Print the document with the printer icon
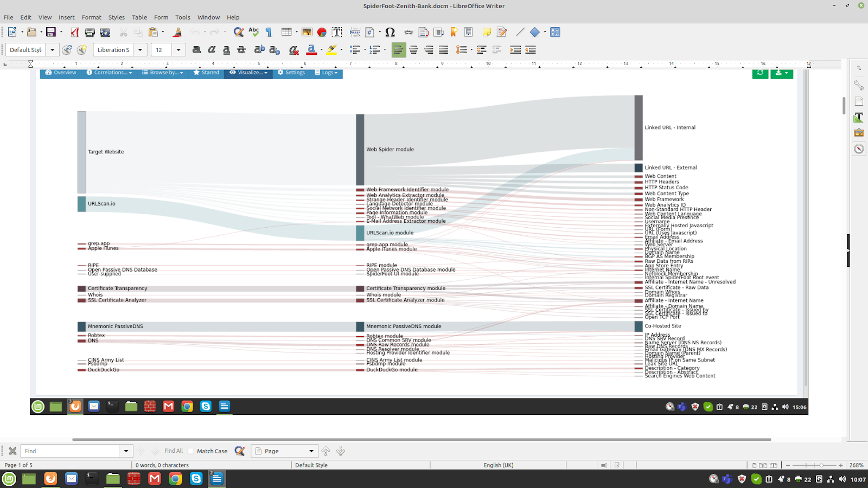Screen dimensions: 868x488 point(90,32)
